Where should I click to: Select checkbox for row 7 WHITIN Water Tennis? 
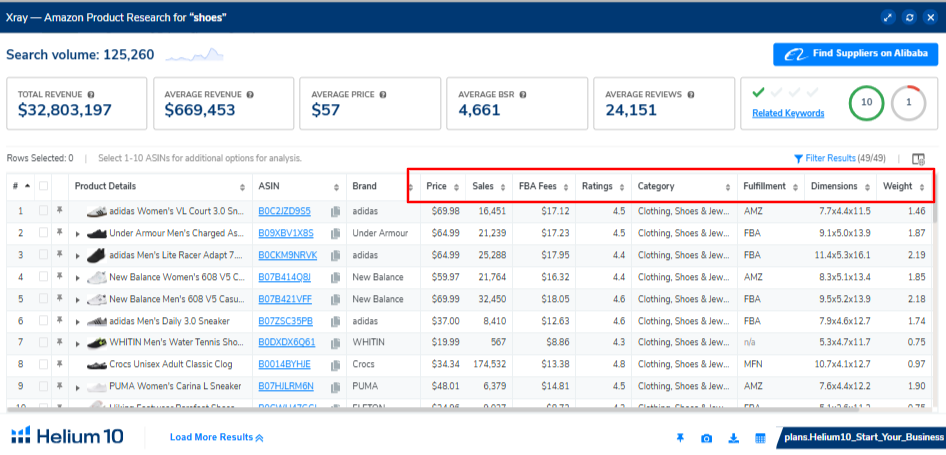point(43,343)
